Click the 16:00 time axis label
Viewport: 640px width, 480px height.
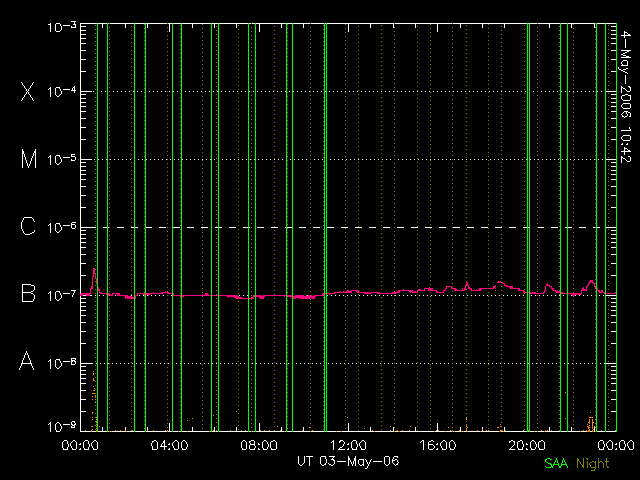point(438,445)
